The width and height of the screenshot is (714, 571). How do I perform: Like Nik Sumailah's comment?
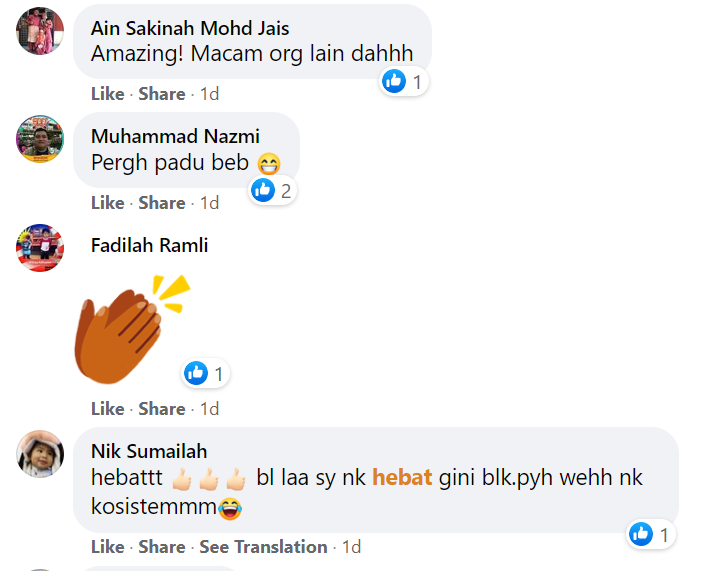coord(107,547)
